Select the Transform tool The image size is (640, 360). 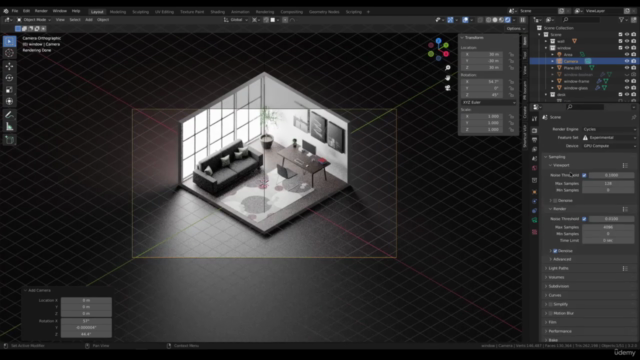9,102
